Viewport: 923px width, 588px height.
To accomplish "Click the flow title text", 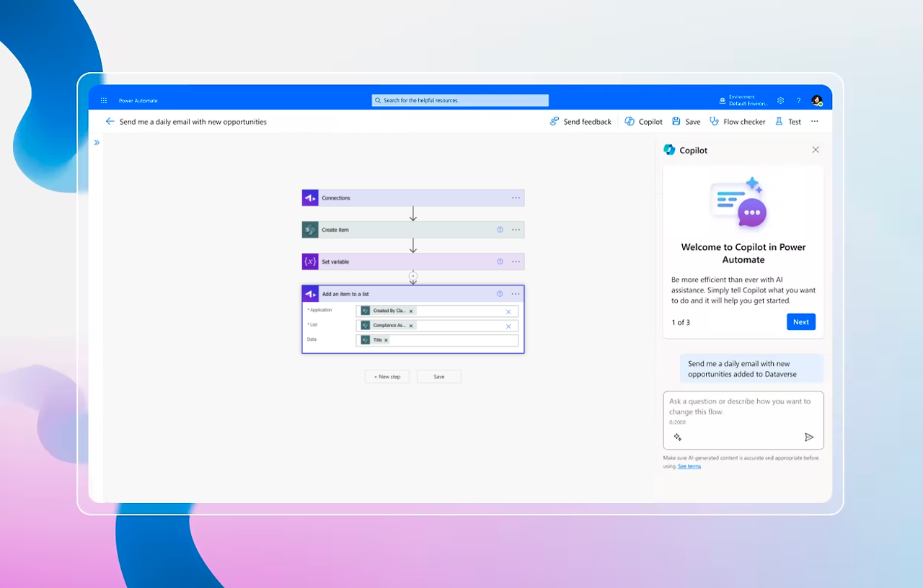I will click(193, 122).
